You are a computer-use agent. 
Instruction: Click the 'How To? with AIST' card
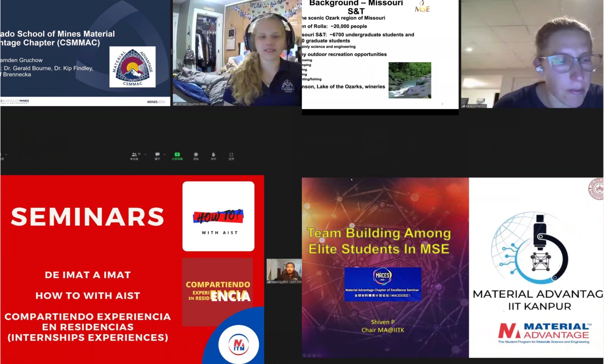tap(218, 216)
